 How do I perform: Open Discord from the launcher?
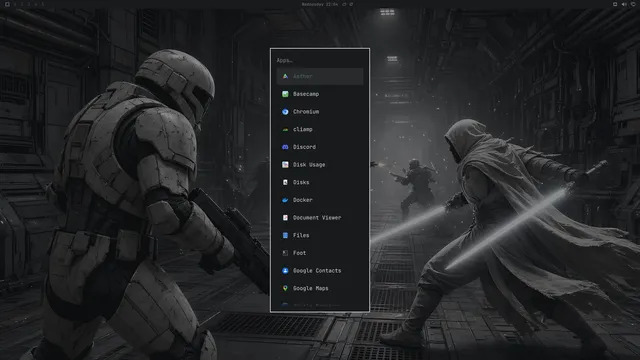point(320,147)
